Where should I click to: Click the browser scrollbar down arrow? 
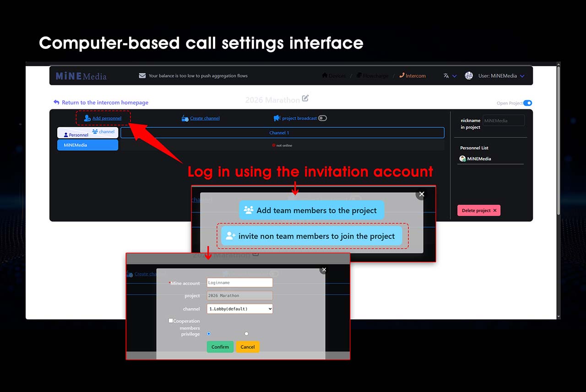[558, 316]
